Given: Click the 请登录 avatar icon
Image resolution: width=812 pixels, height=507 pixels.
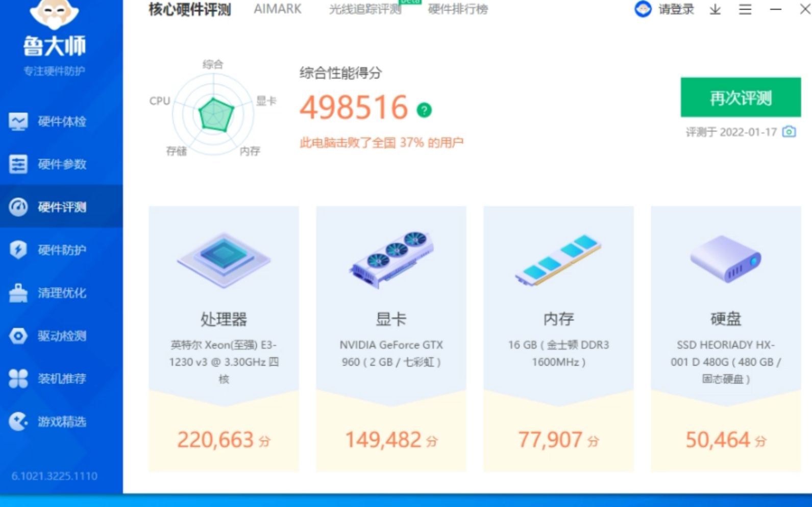Looking at the screenshot, I should click(x=643, y=9).
